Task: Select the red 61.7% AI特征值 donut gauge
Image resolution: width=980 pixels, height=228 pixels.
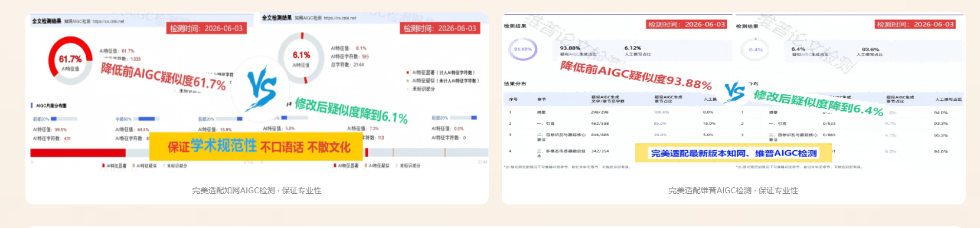Action: pyautogui.click(x=70, y=60)
